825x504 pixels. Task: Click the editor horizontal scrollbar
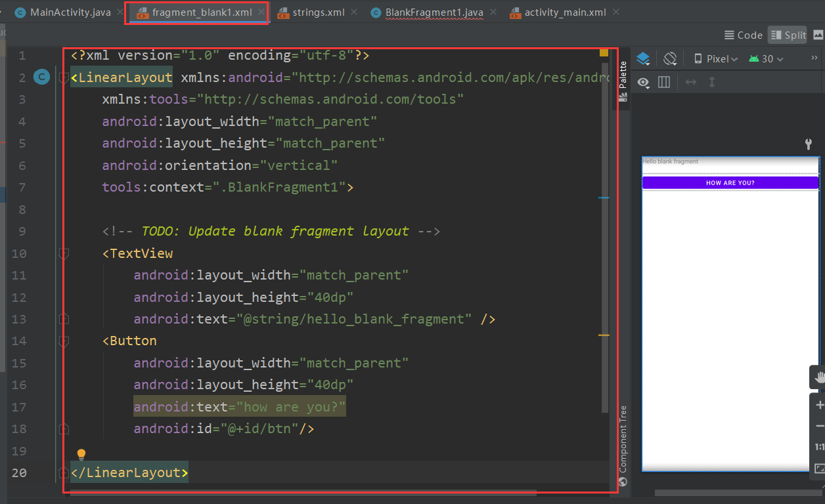pos(303,492)
